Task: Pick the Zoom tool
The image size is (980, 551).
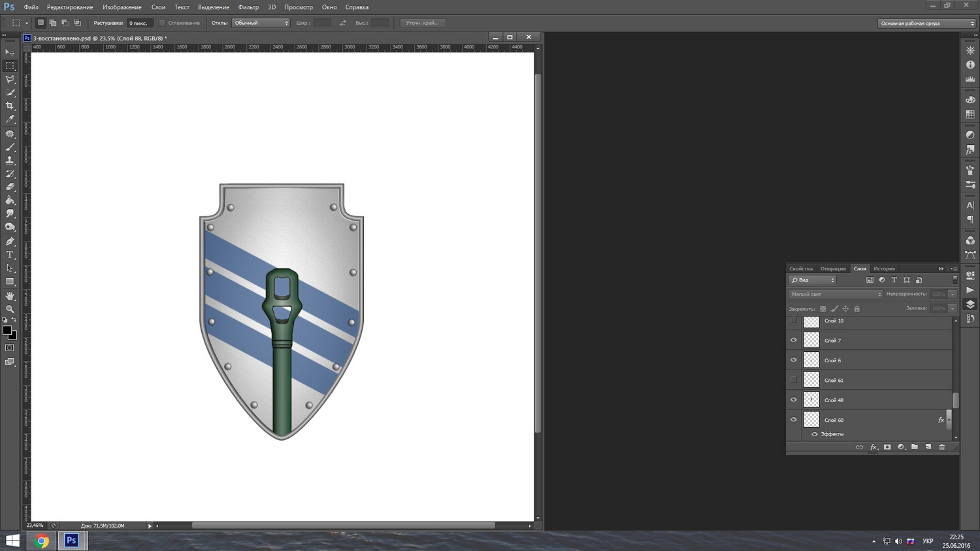Action: coord(10,309)
